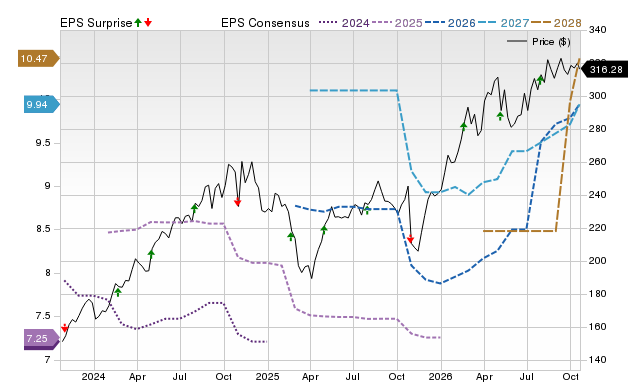This screenshot has width=640, height=382.
Task: Click the red surprise arrow just after Oct 2024
Action: (x=238, y=202)
